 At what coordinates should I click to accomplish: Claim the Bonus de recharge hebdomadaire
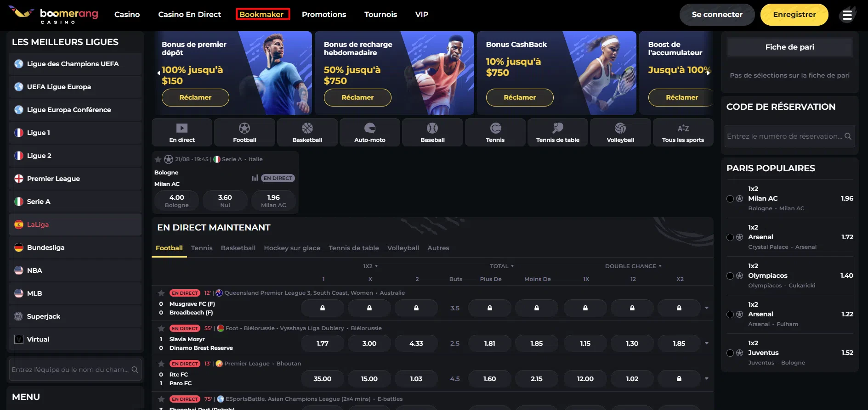point(357,97)
